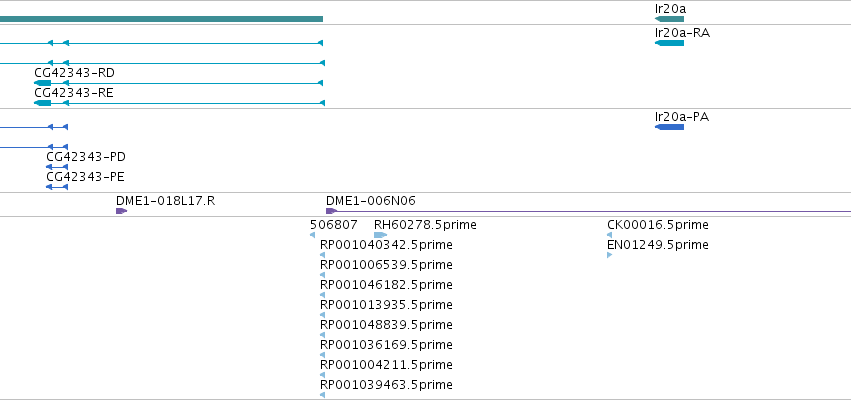Click the DME1-018L17.R purple marker

pos(121,211)
